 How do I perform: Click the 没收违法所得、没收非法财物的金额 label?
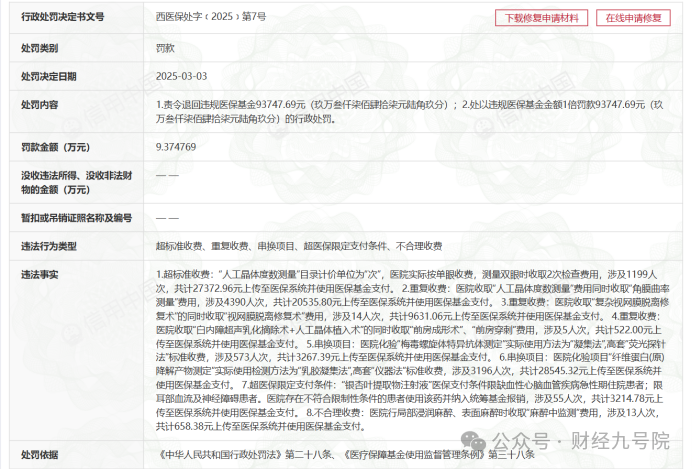pyautogui.click(x=76, y=182)
